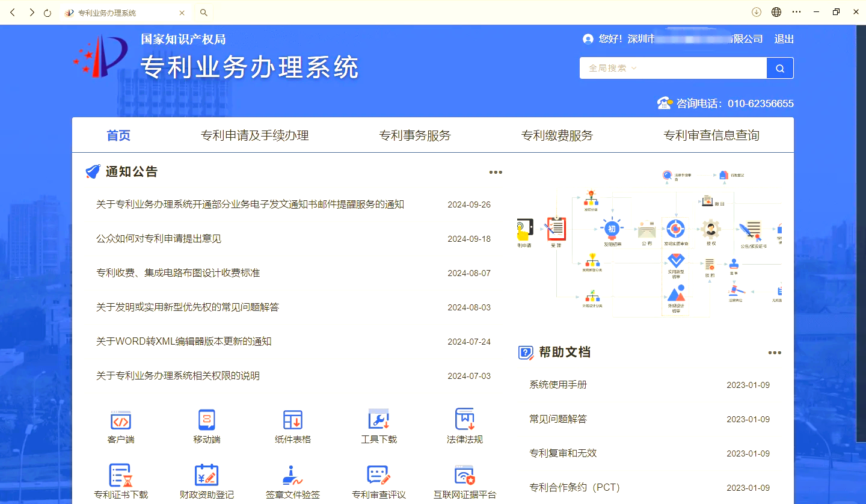
Task: Open the 财政资助登记 icon
Action: [x=207, y=475]
